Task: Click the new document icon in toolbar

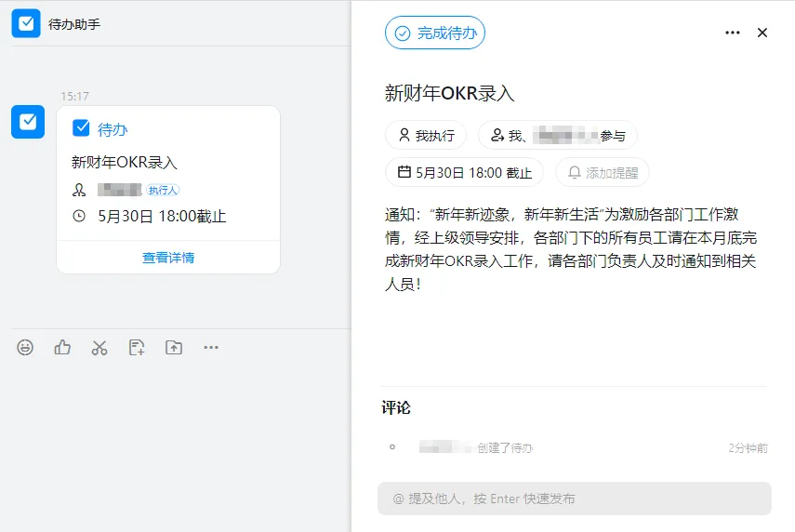Action: pyautogui.click(x=137, y=348)
